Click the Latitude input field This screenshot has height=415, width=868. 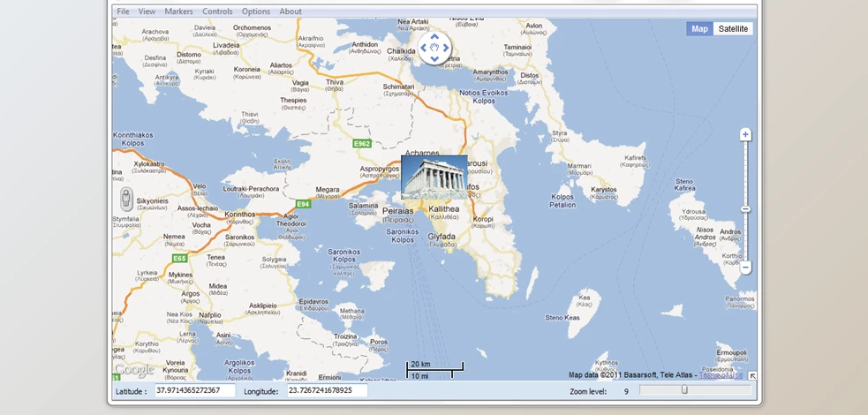pyautogui.click(x=194, y=390)
